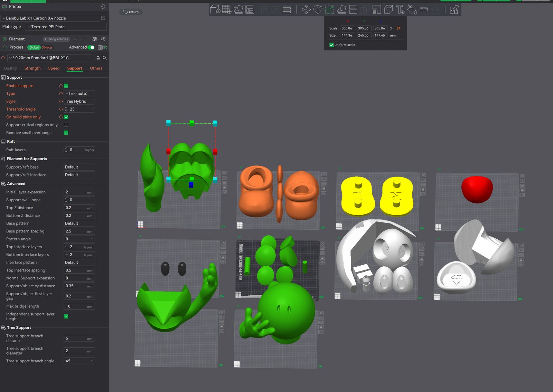Select the Text shape tool
The height and width of the screenshot is (392, 553).
pyautogui.click(x=400, y=9)
